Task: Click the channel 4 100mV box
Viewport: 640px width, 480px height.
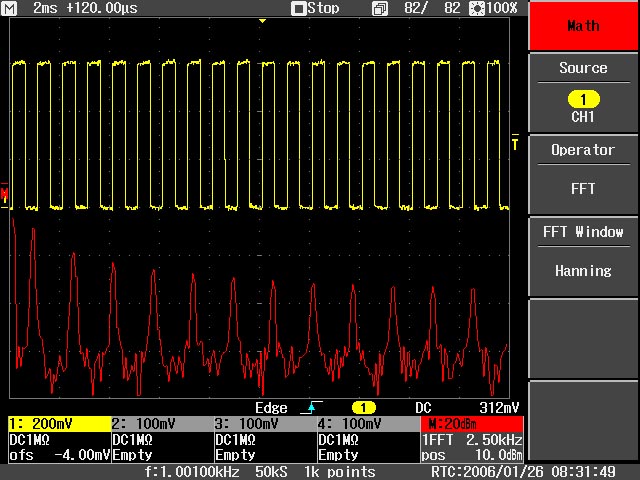Action: coord(366,424)
